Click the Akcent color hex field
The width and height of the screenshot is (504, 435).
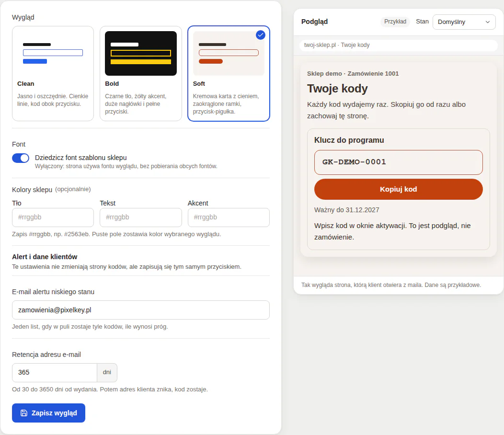tap(229, 217)
